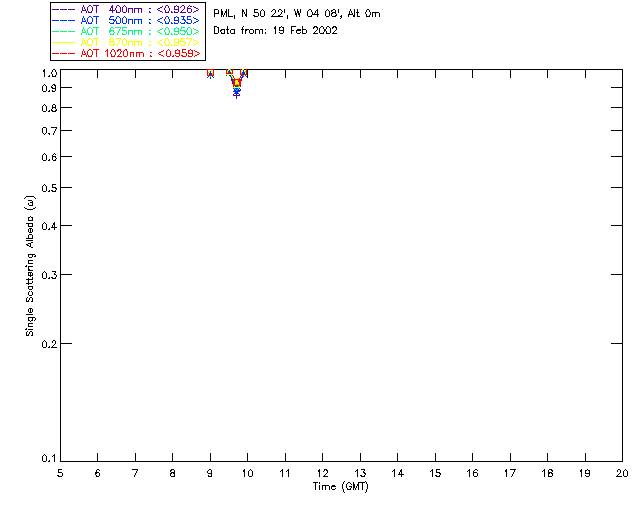
Task: Click the 0.1 tick label on y-axis
Action: 48,459
